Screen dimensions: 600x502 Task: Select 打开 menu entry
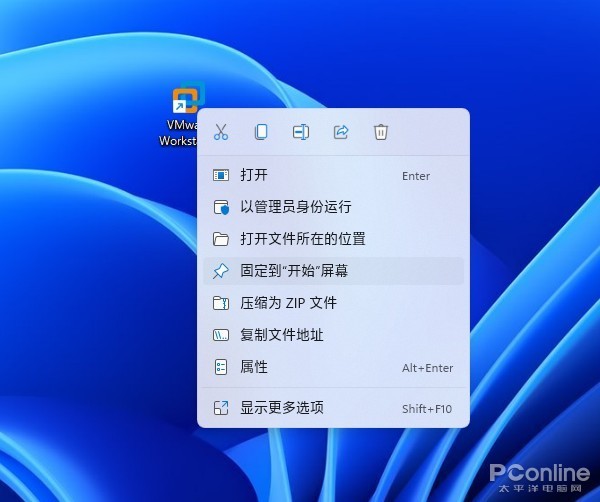(x=333, y=175)
